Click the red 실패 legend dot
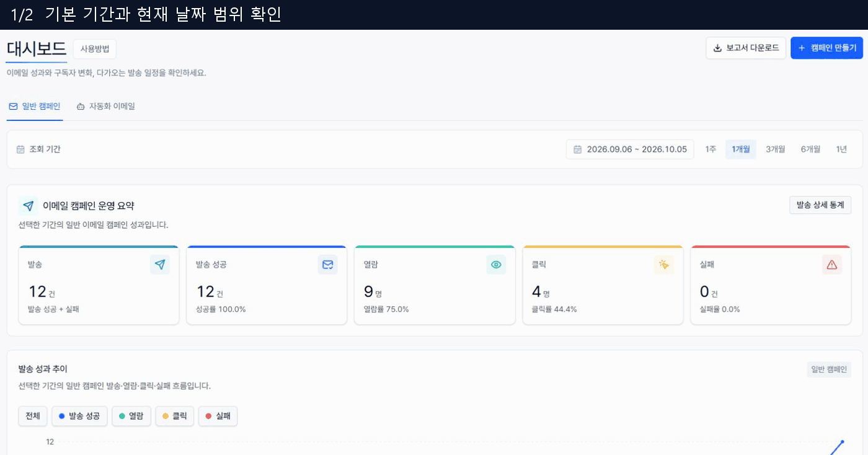 pos(208,416)
